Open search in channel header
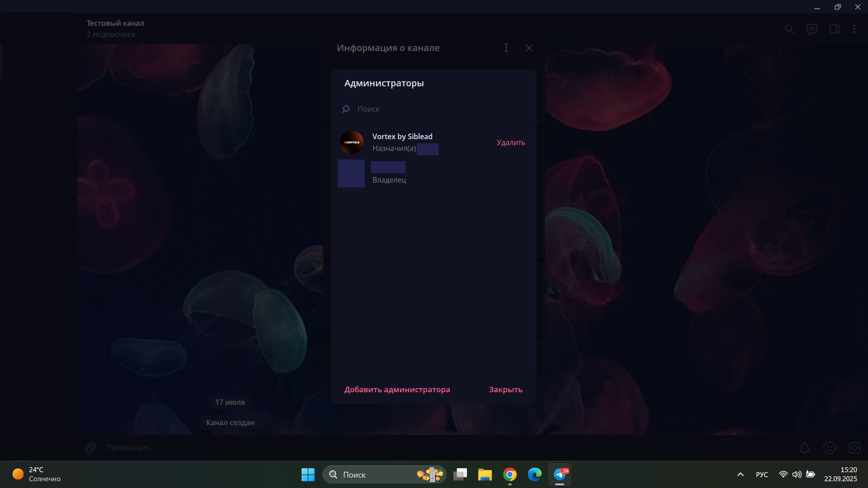The height and width of the screenshot is (488, 868). (789, 29)
